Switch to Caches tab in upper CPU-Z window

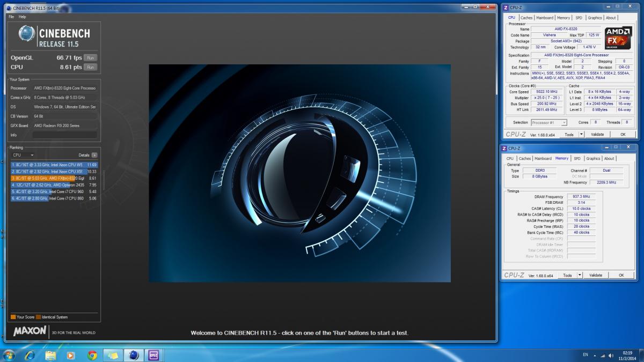pyautogui.click(x=526, y=18)
